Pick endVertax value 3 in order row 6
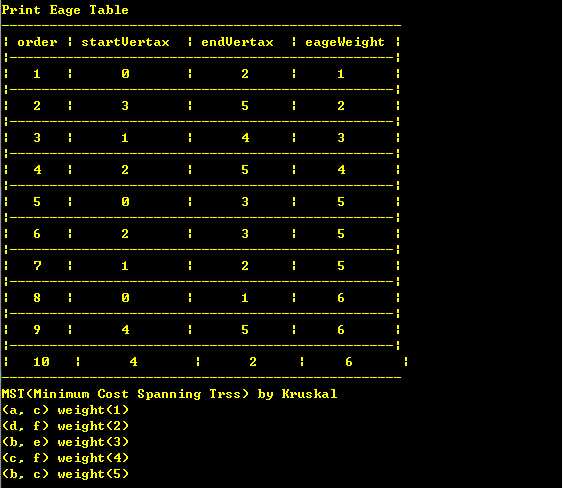The width and height of the screenshot is (563, 488). click(x=245, y=234)
